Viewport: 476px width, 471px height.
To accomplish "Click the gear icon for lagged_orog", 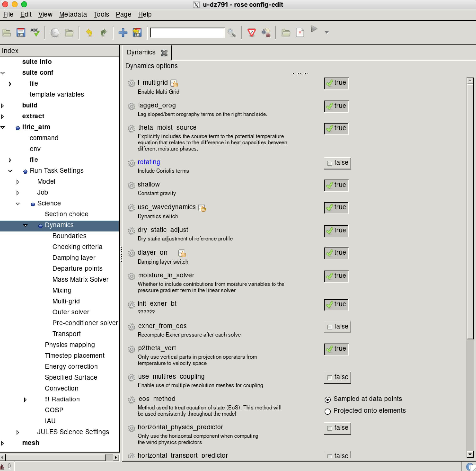I will pos(131,106).
